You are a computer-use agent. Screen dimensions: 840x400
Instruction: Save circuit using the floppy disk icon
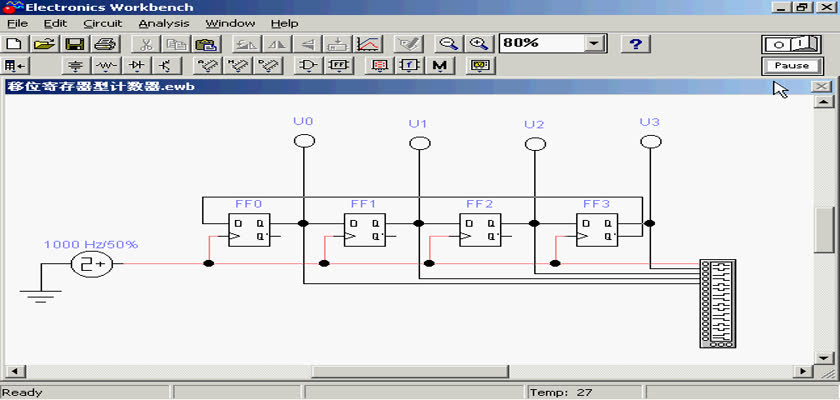[74, 44]
